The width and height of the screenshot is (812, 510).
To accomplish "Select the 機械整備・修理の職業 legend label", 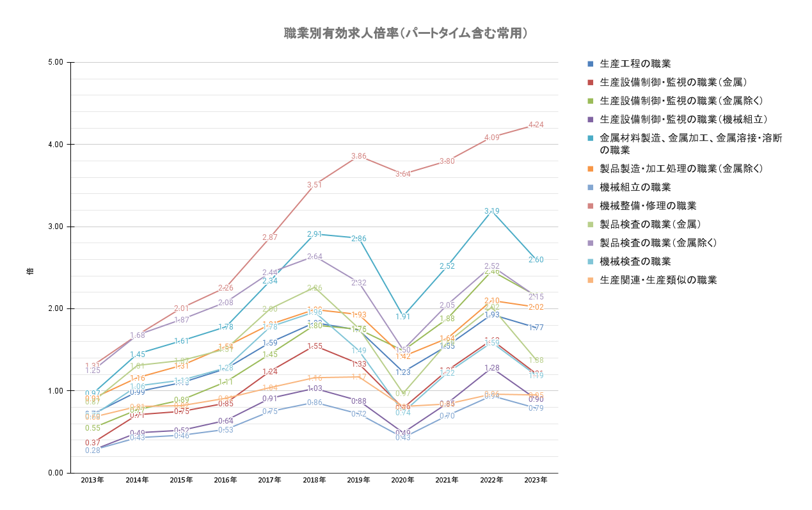I will point(648,206).
